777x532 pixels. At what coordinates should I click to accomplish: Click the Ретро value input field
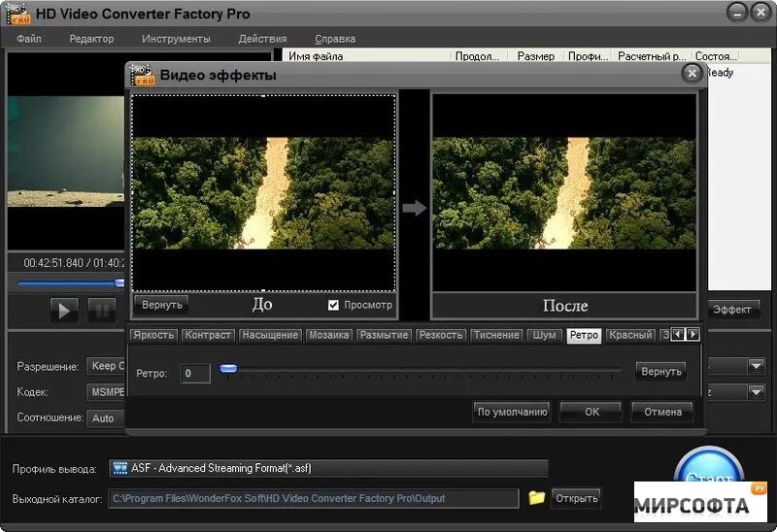pos(195,374)
